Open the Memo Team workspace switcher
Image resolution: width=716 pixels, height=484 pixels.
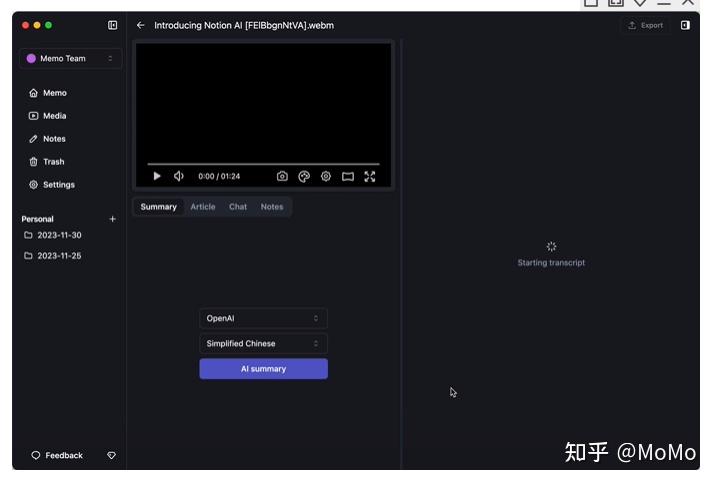pyautogui.click(x=70, y=58)
